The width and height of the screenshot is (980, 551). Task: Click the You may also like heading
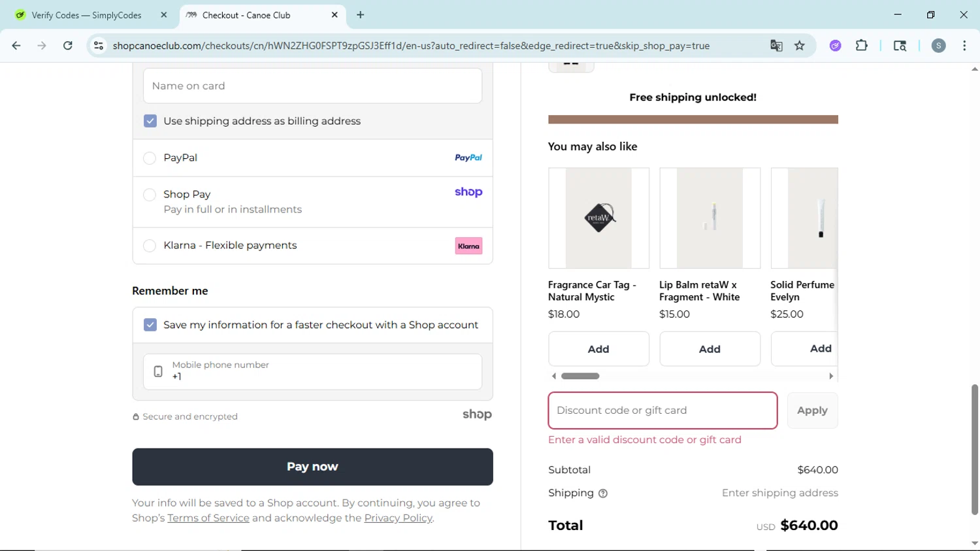[593, 146]
